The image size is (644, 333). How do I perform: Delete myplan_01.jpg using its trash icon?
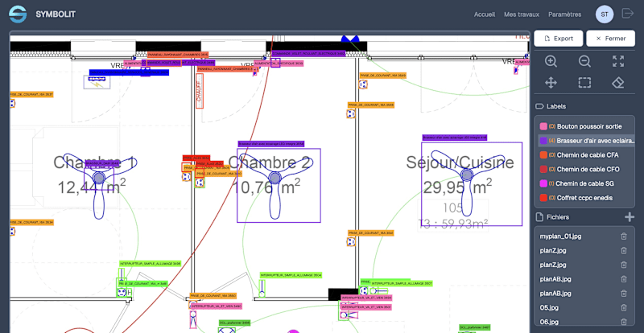click(x=624, y=236)
